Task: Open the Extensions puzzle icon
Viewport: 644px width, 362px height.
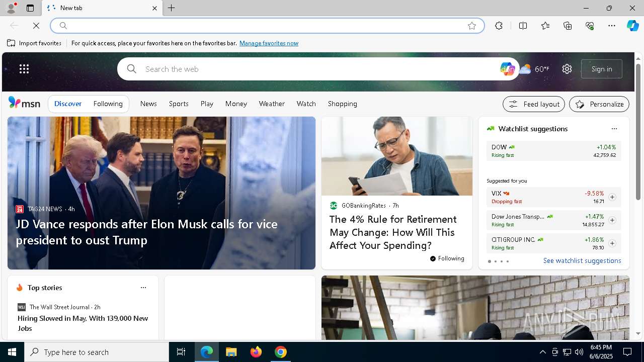Action: pyautogui.click(x=499, y=26)
